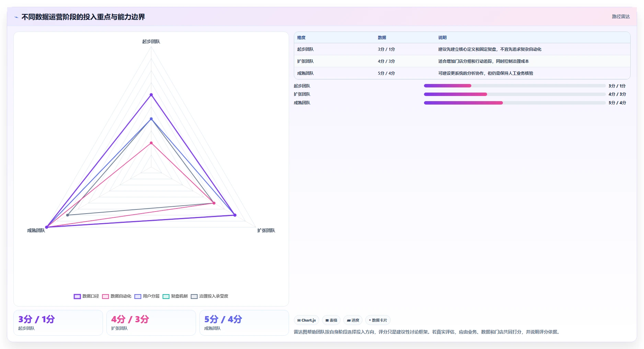The image size is (644, 349).
Task: Click the description 可建设更系统的分析协作
Action: pos(486,73)
